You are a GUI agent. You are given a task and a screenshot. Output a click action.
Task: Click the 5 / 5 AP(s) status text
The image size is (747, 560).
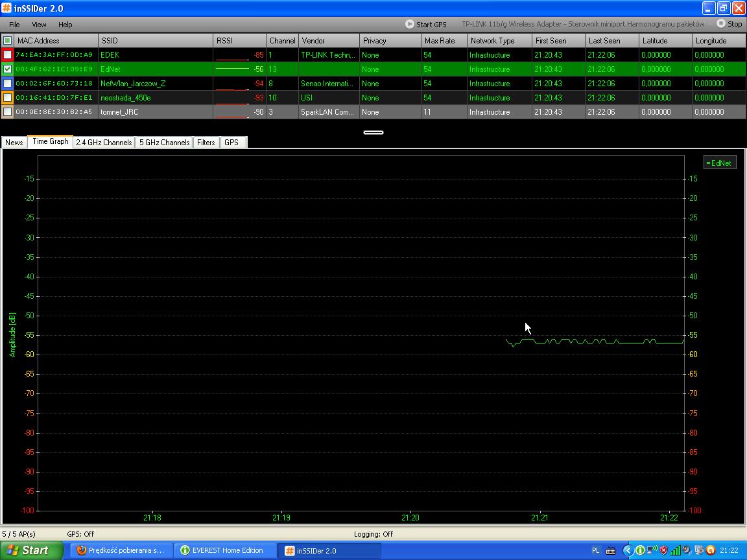click(x=19, y=534)
